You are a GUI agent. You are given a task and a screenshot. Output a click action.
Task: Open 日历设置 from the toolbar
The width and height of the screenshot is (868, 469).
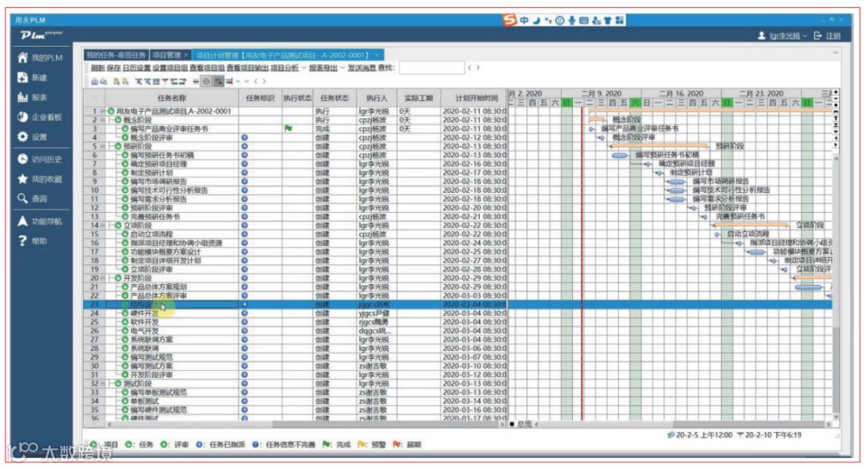point(137,67)
